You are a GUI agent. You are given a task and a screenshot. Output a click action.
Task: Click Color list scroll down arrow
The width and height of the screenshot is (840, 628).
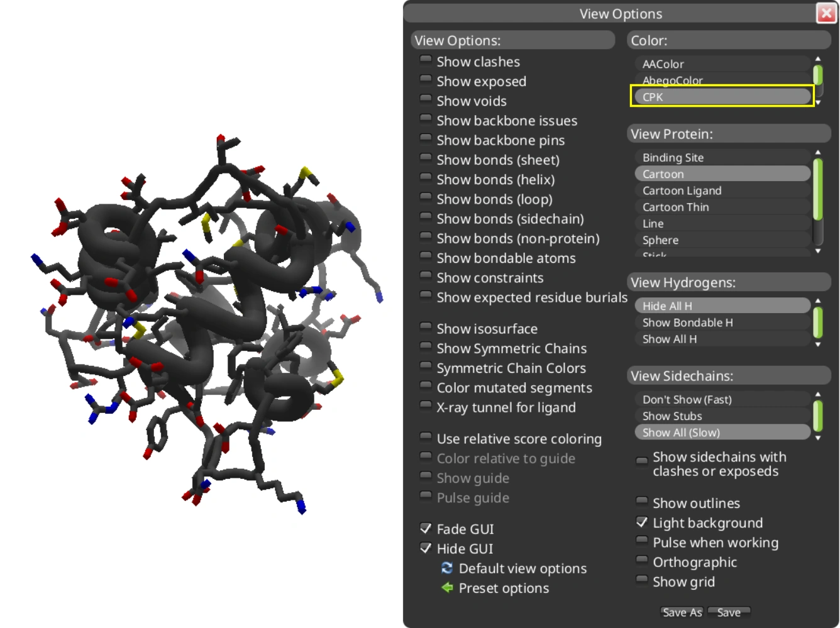(818, 102)
